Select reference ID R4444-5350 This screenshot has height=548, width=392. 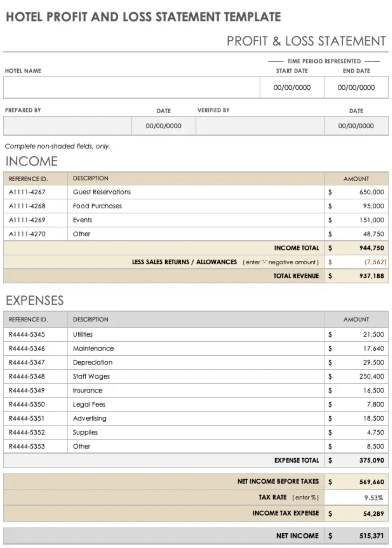27,404
